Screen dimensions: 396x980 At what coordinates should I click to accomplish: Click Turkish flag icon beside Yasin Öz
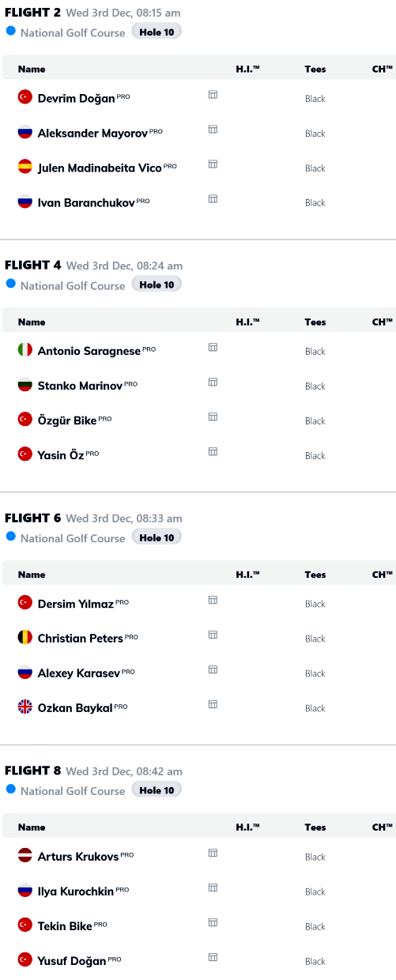pos(25,454)
